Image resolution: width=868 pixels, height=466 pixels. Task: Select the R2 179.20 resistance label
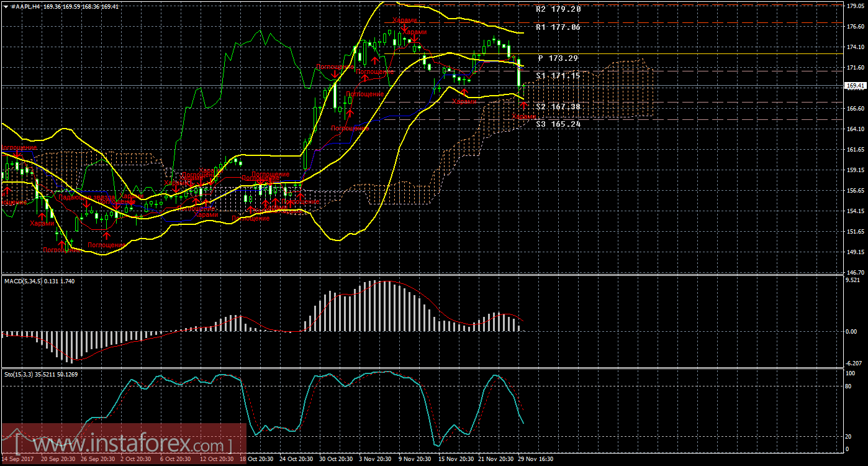click(x=558, y=10)
